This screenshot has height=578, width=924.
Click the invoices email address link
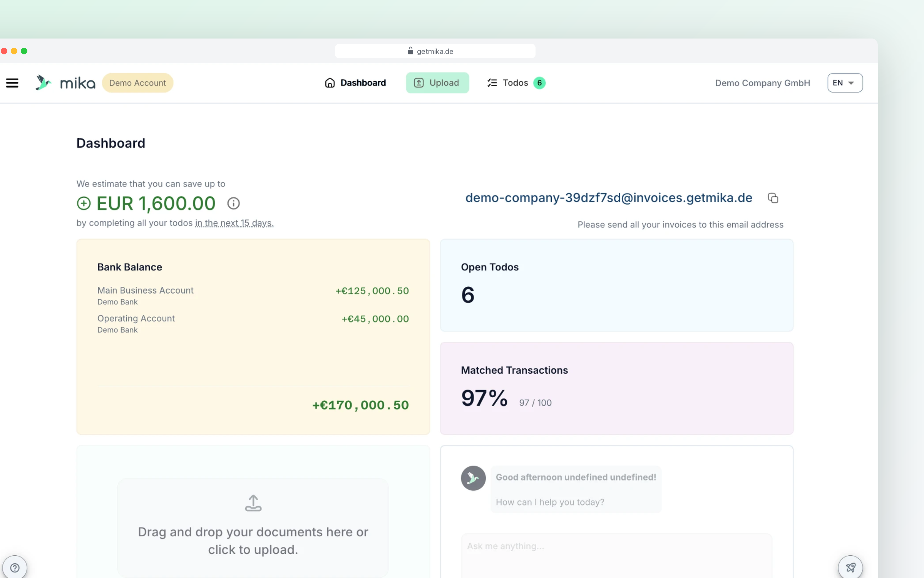609,198
